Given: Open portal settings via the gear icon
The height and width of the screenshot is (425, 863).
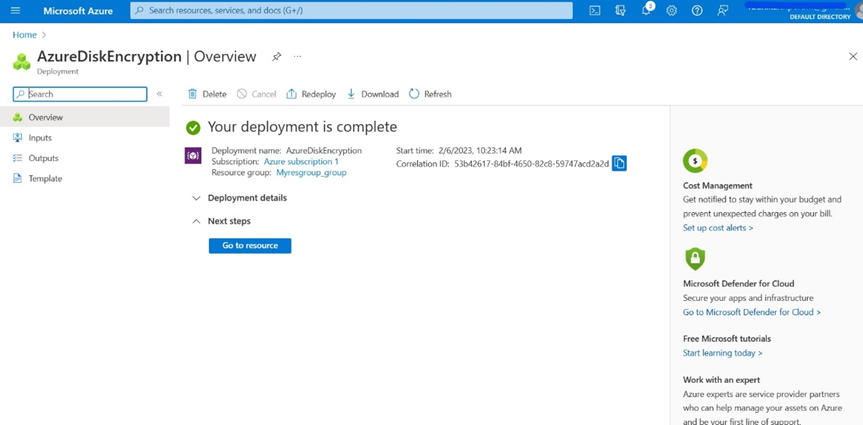Looking at the screenshot, I should point(671,10).
